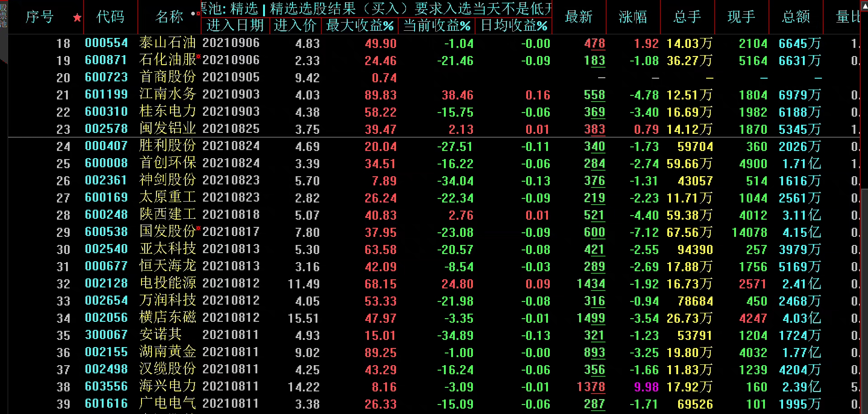868x414 pixels.
Task: Sort by the 进入日期 column header
Action: point(235,26)
